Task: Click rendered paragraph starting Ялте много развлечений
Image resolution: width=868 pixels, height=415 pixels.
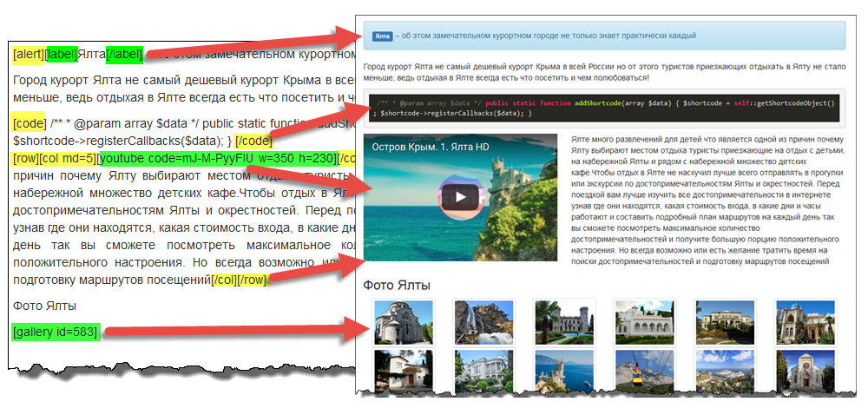Action: (x=707, y=200)
